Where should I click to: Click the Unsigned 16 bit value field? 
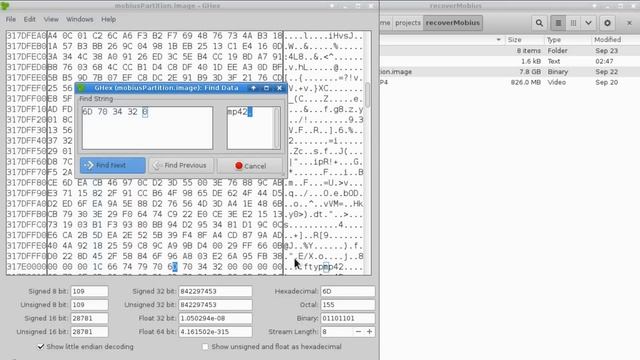(89, 331)
